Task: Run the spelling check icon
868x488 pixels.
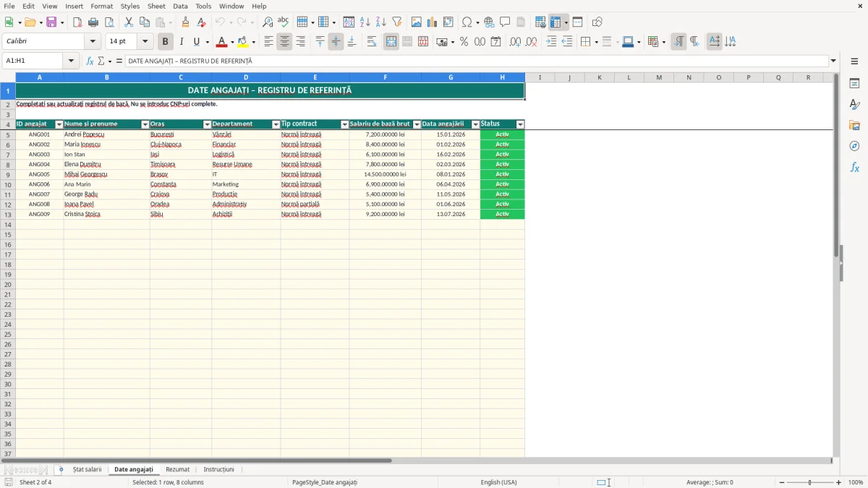Action: coord(284,22)
